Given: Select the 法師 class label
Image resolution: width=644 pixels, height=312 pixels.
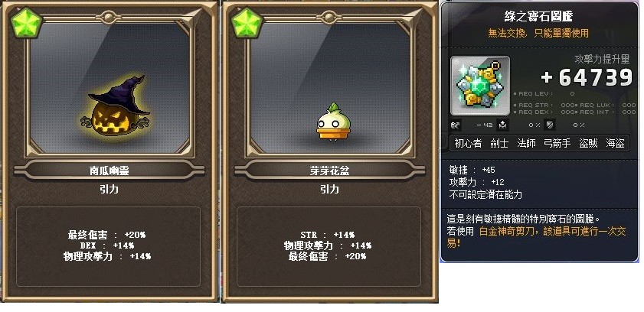Looking at the screenshot, I should 526,143.
